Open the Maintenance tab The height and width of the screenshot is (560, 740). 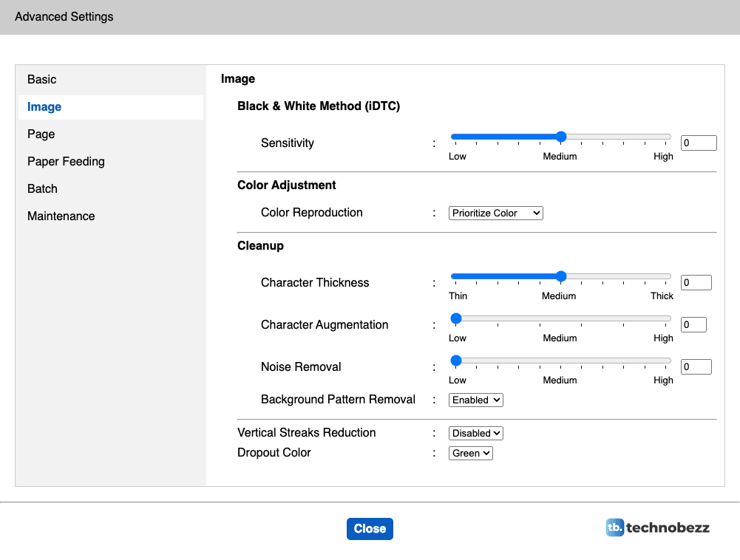(110, 216)
